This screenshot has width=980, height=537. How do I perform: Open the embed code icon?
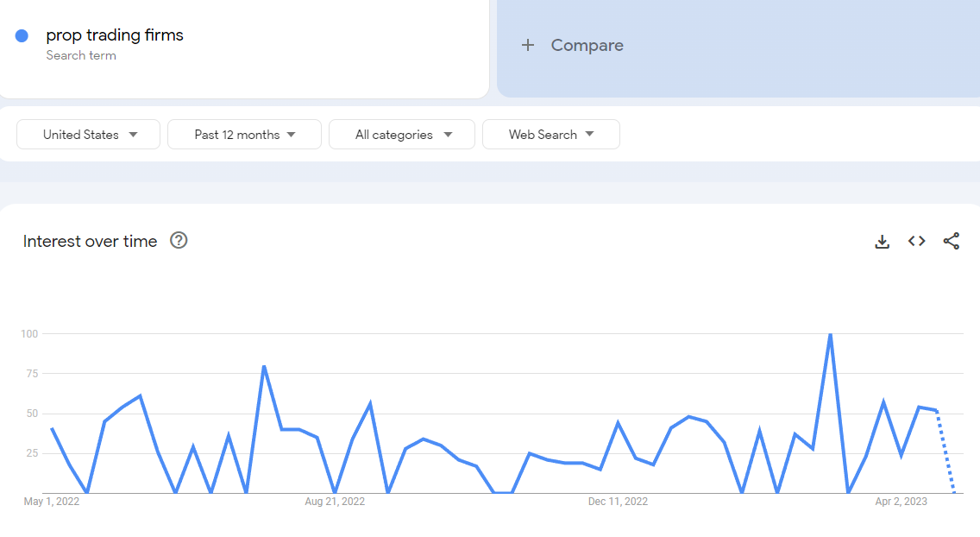pos(916,241)
